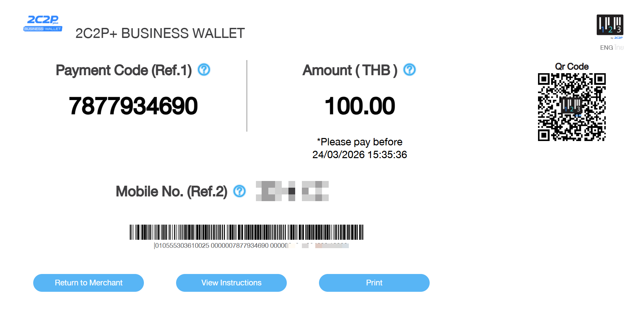This screenshot has height=322, width=644.
Task: Click the "Mobile No. (Ref.2)" label
Action: (x=171, y=191)
